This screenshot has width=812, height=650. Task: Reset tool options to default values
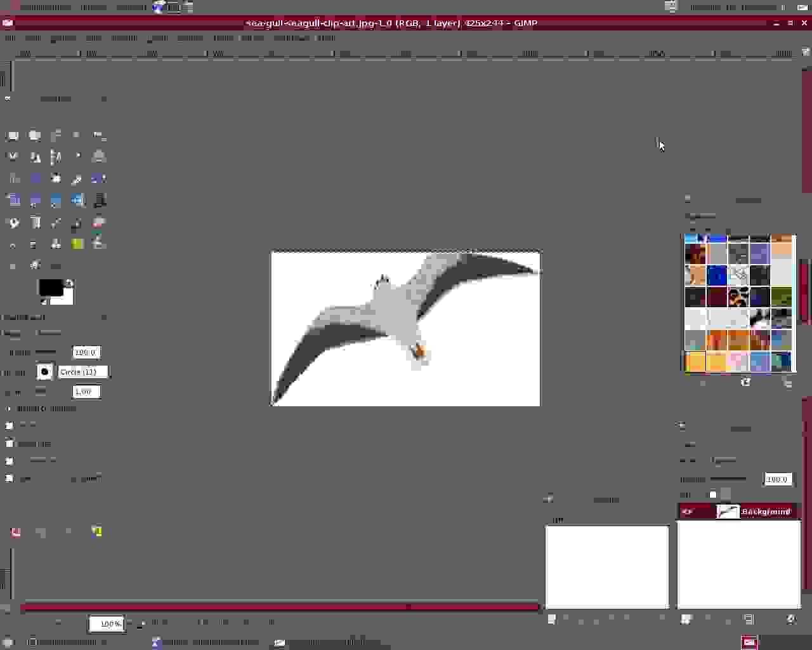[x=96, y=532]
